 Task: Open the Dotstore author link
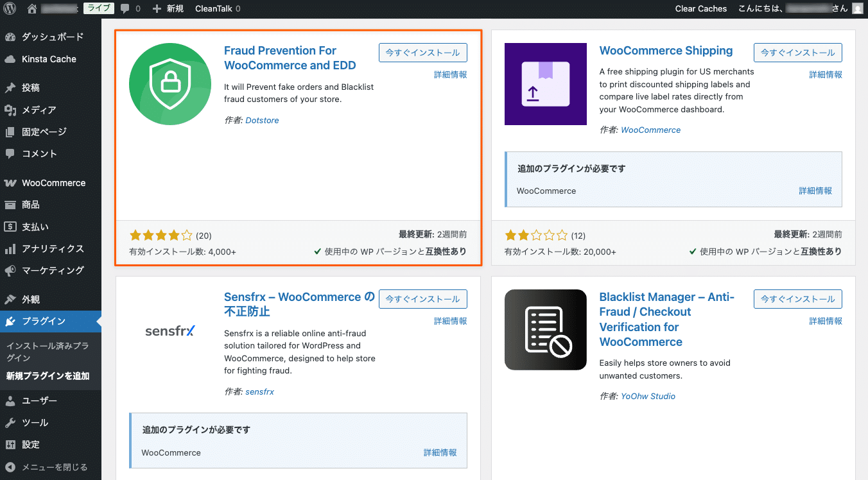click(262, 120)
